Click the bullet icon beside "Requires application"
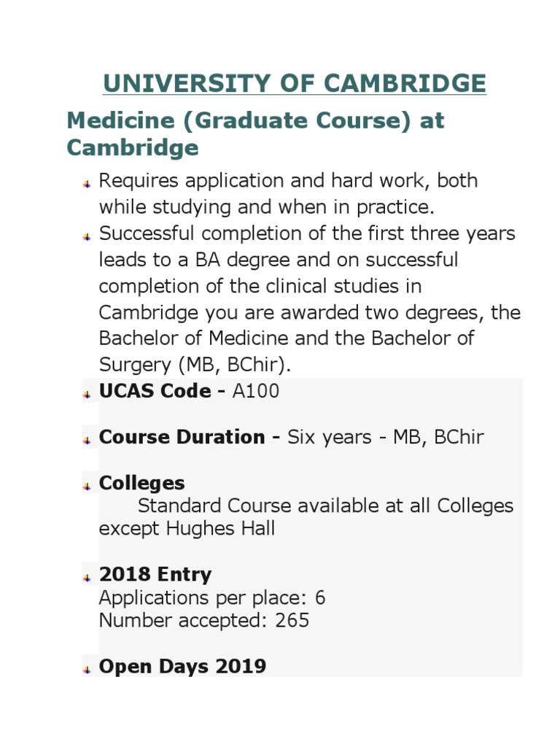This screenshot has width=560, height=747. coord(87,183)
